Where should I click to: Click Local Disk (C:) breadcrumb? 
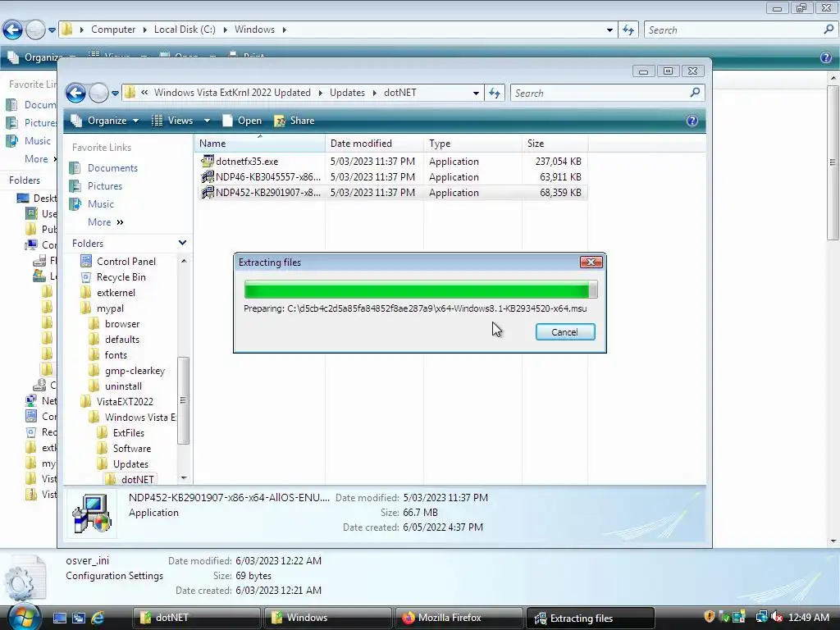[x=185, y=30]
